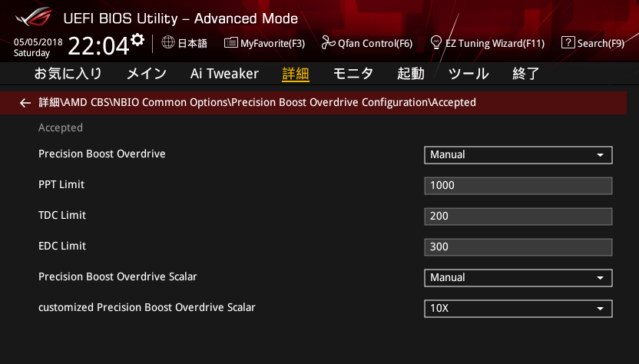Switch to the モニタ tab
639x364 pixels.
coord(353,74)
